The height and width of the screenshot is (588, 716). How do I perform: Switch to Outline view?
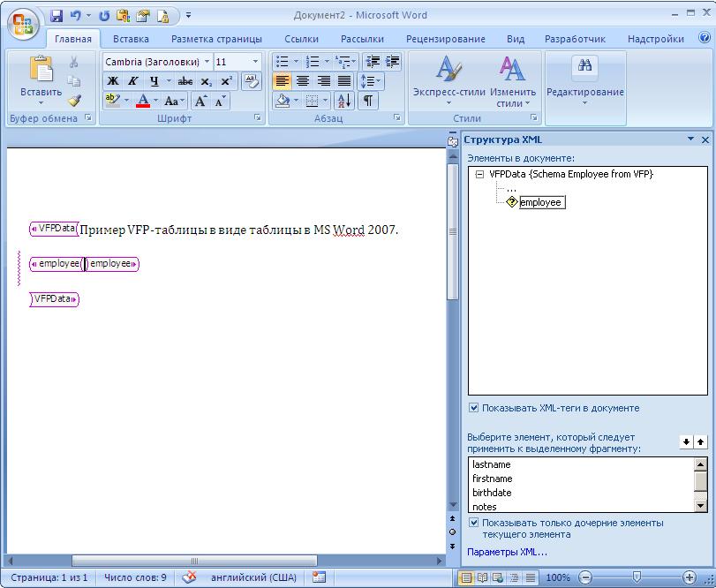click(514, 577)
